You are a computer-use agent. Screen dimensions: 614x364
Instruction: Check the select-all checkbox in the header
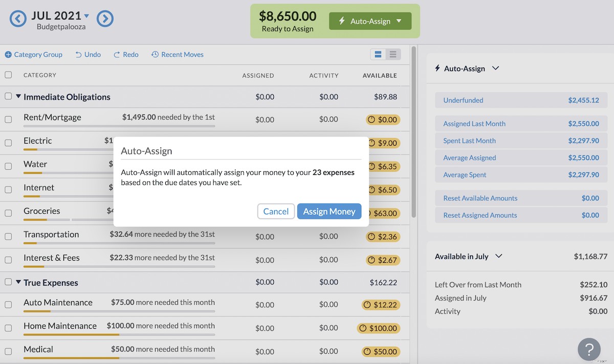click(8, 74)
